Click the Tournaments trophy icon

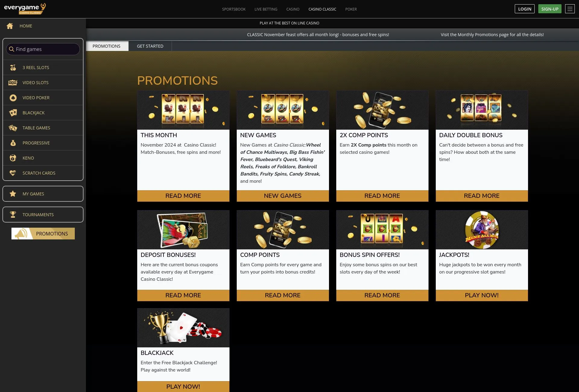(13, 215)
